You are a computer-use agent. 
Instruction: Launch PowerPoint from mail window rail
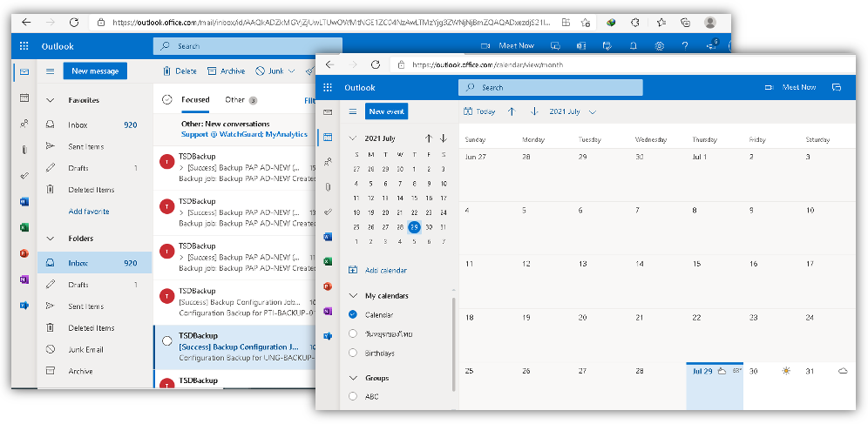coord(24,253)
